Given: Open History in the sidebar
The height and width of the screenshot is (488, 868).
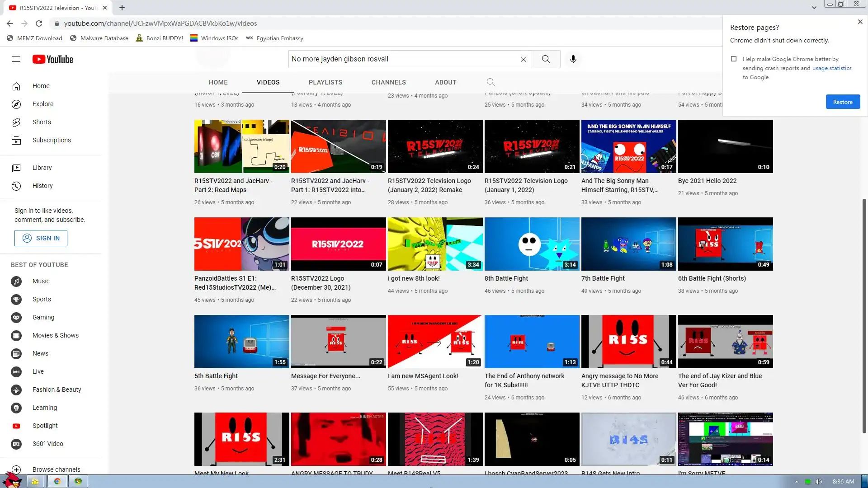Looking at the screenshot, I should point(42,186).
